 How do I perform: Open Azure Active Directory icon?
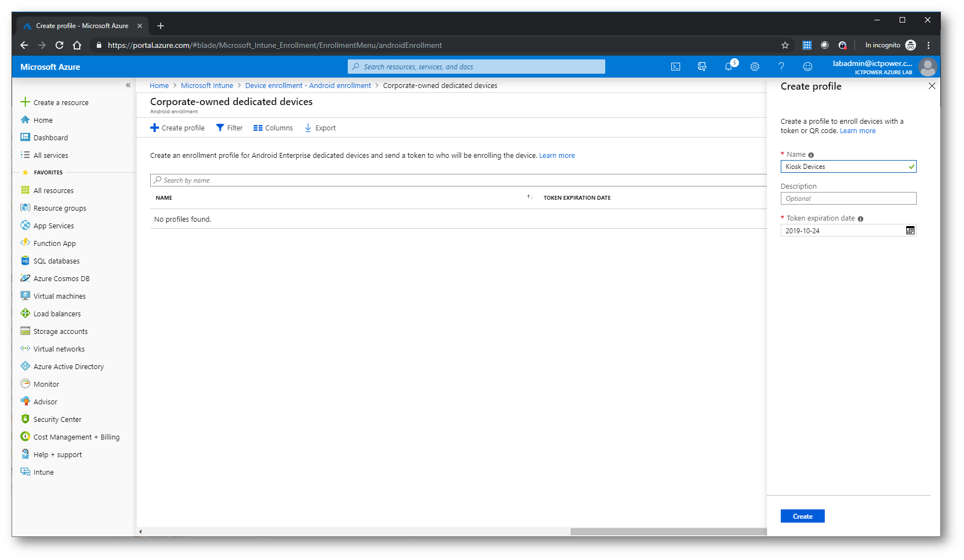25,366
